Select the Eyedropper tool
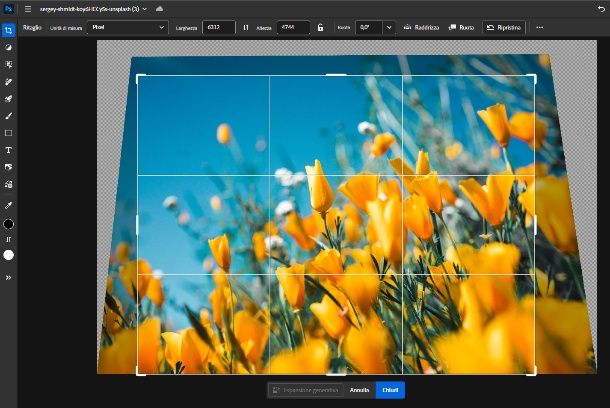This screenshot has width=610, height=408. pyautogui.click(x=9, y=205)
